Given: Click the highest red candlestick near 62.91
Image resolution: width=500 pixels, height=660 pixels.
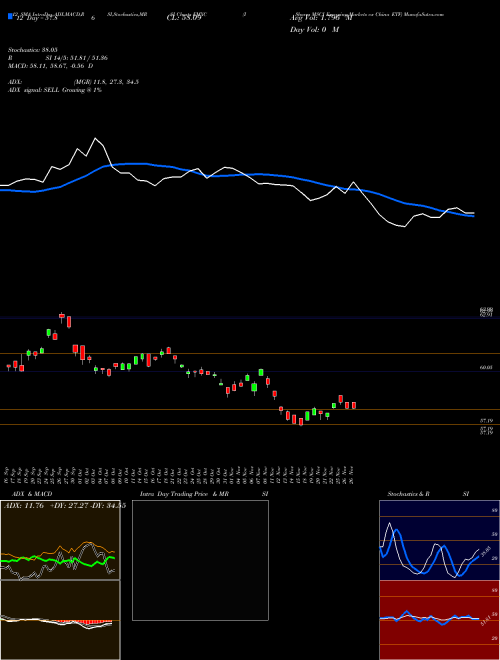Looking at the screenshot, I should coord(62,317).
